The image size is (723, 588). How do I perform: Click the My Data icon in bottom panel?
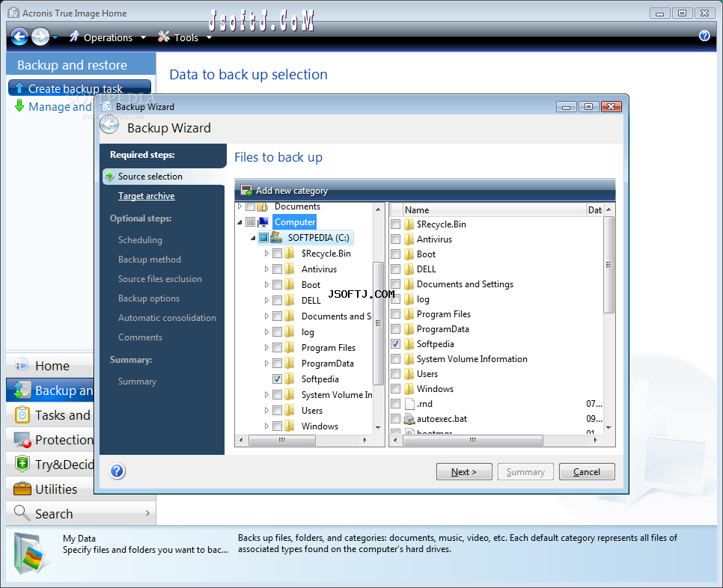(29, 553)
